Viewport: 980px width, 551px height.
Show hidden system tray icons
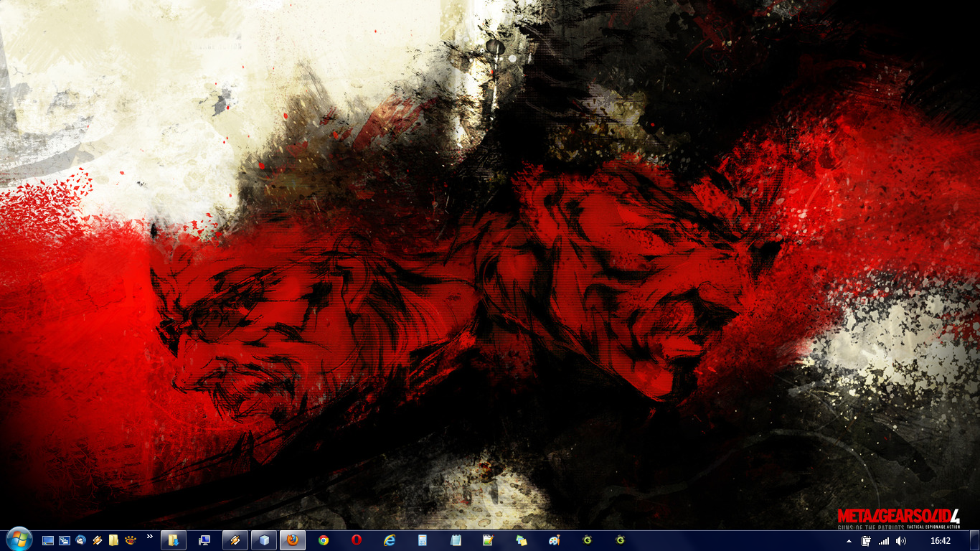(849, 541)
